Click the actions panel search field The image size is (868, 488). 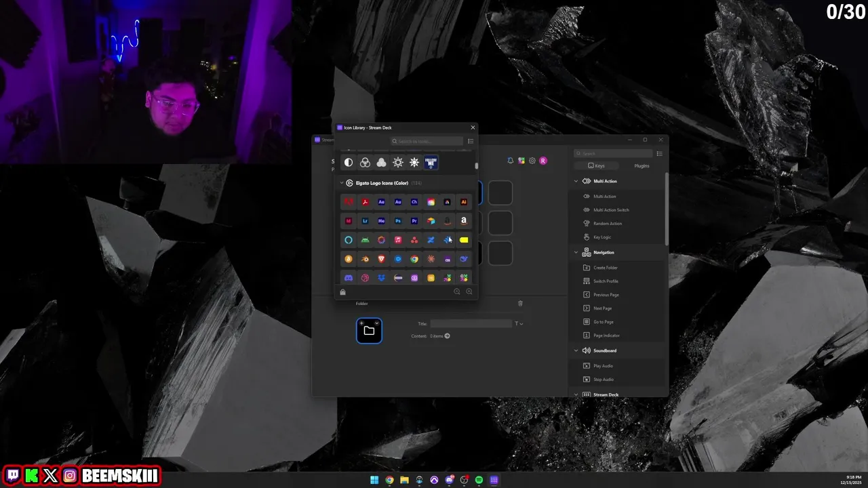[x=614, y=154]
